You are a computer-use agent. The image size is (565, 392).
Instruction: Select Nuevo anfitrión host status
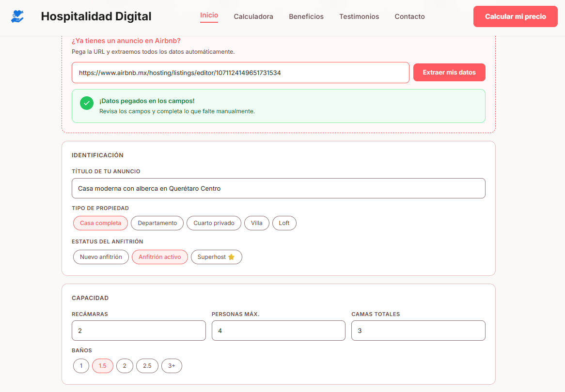click(101, 257)
